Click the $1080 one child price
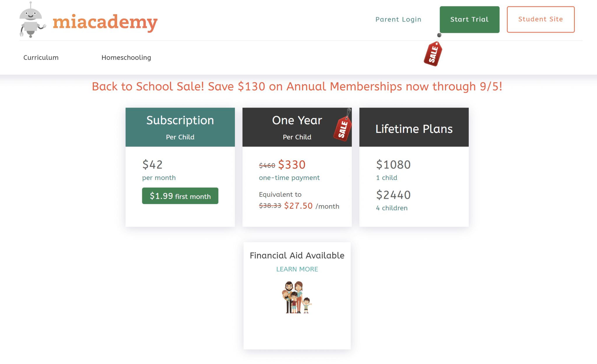The image size is (597, 364). (393, 164)
